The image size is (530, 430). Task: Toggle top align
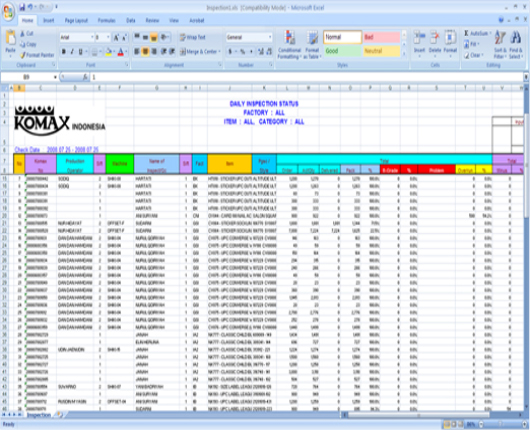click(137, 37)
